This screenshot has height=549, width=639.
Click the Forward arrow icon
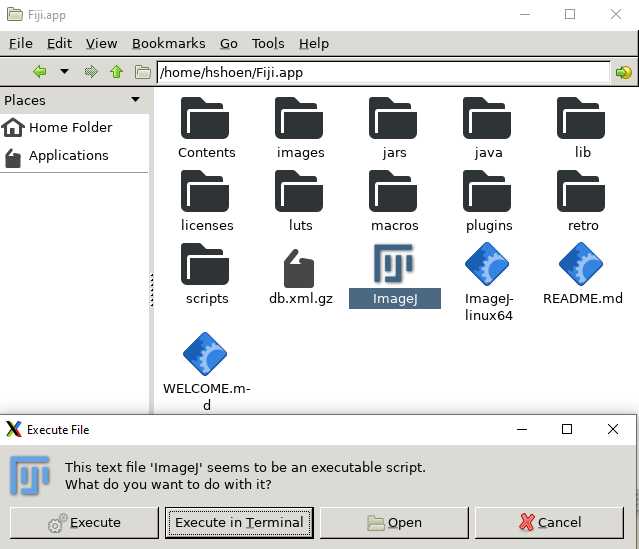[x=91, y=72]
